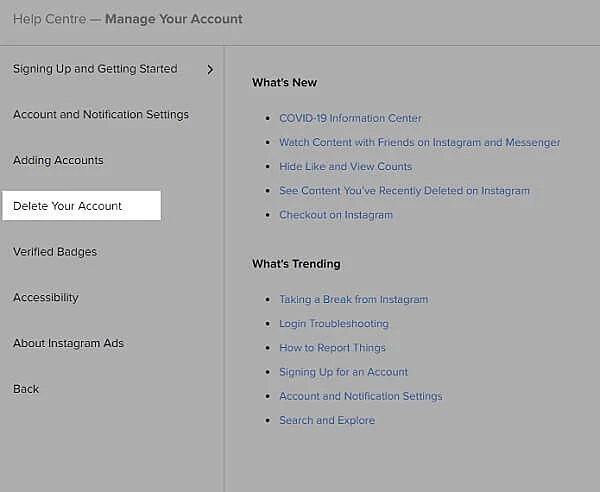Click Delete Your Account menu item
This screenshot has width=600, height=492.
[68, 206]
